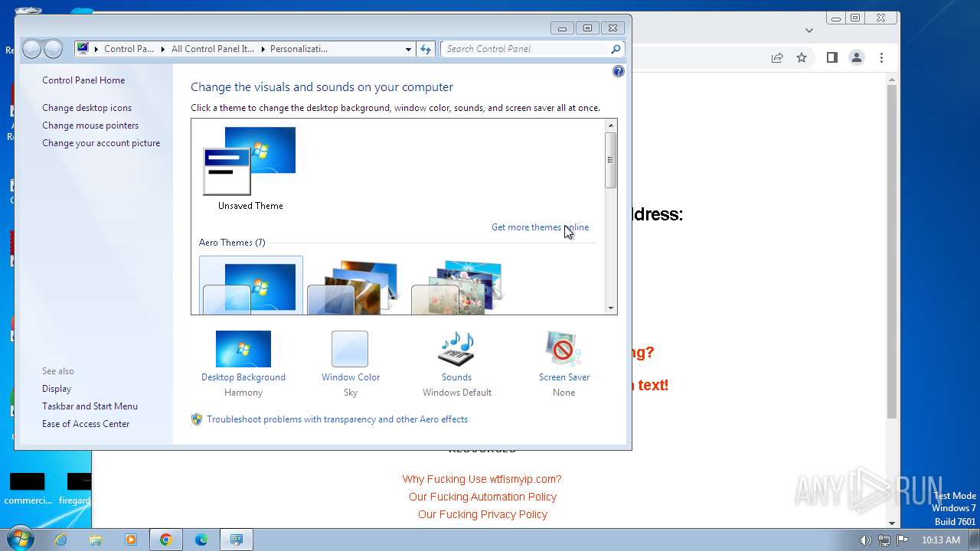Open Taskbar and Start Menu link

point(90,406)
